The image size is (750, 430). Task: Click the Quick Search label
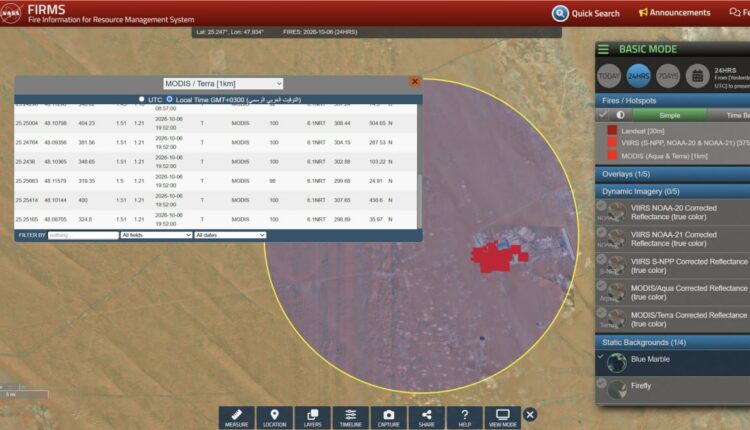pos(596,13)
